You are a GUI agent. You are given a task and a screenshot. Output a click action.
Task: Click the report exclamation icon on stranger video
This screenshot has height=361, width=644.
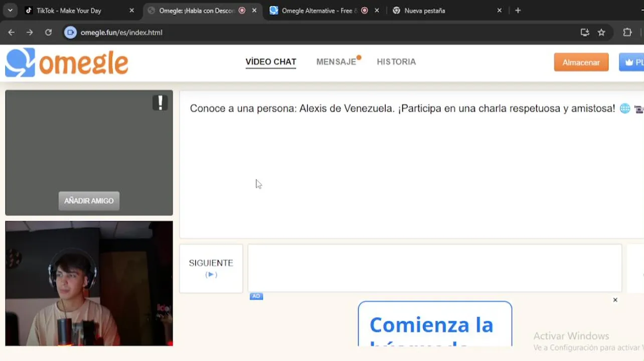tap(160, 103)
